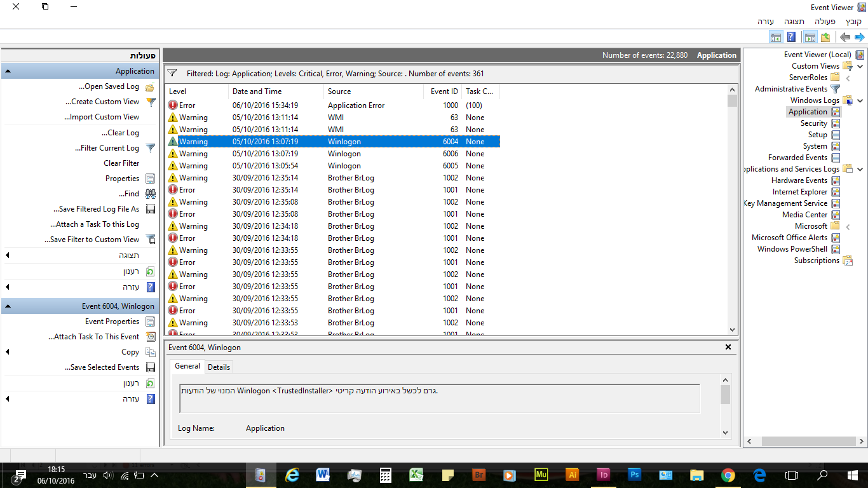Open the קובץ menu
The image size is (868, 488).
point(854,21)
